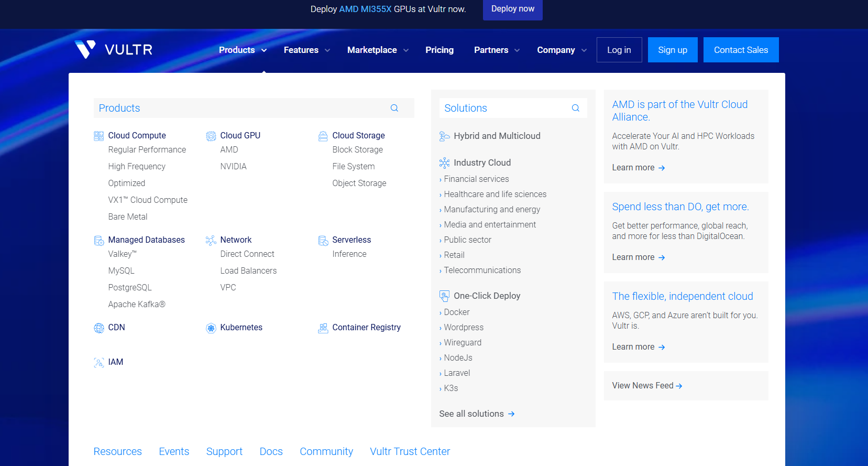Click the Cloud GPU chip icon
The image size is (868, 466).
[211, 136]
